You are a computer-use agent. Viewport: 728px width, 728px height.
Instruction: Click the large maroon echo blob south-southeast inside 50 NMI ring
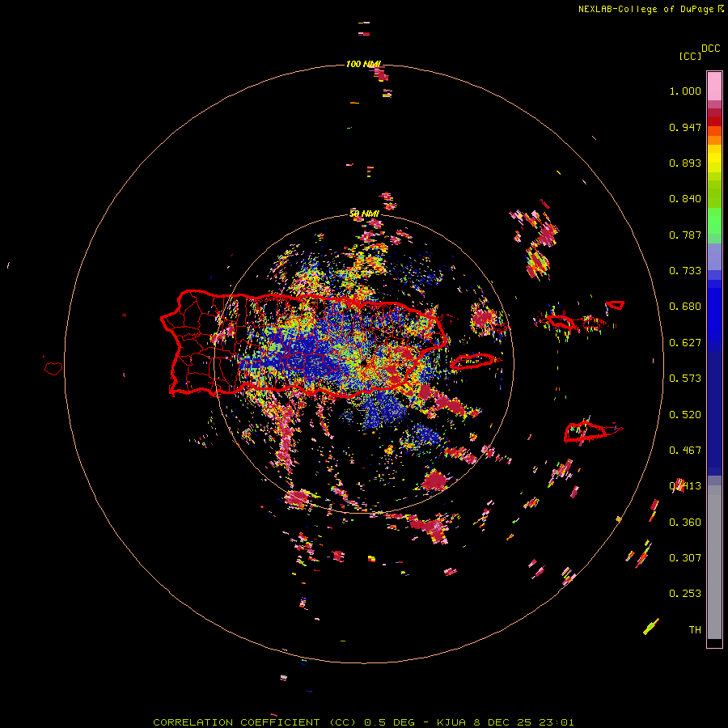click(435, 480)
